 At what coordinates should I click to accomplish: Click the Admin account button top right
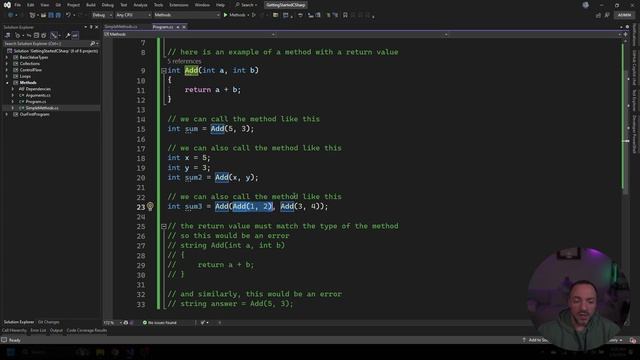[624, 15]
